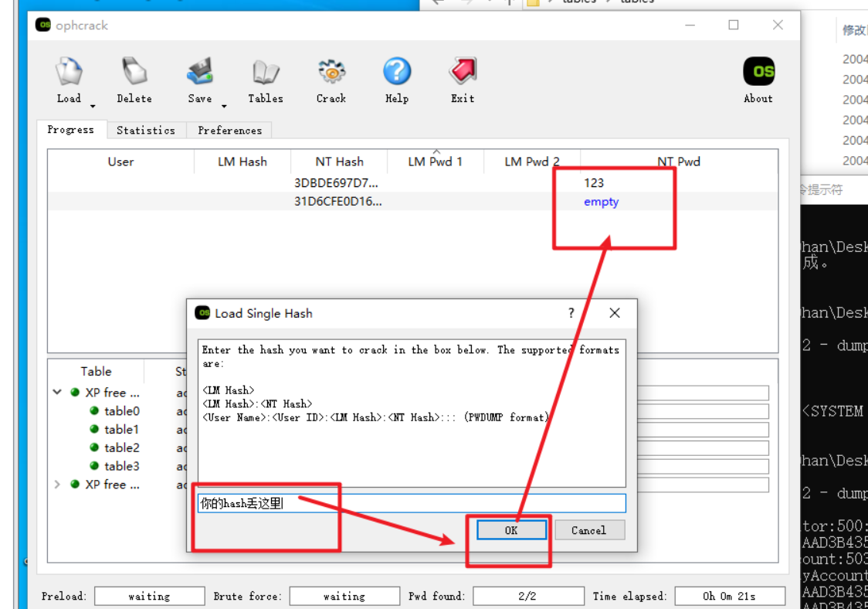Click the Load toolbar icon
Image resolution: width=868 pixels, height=609 pixels.
coord(69,73)
